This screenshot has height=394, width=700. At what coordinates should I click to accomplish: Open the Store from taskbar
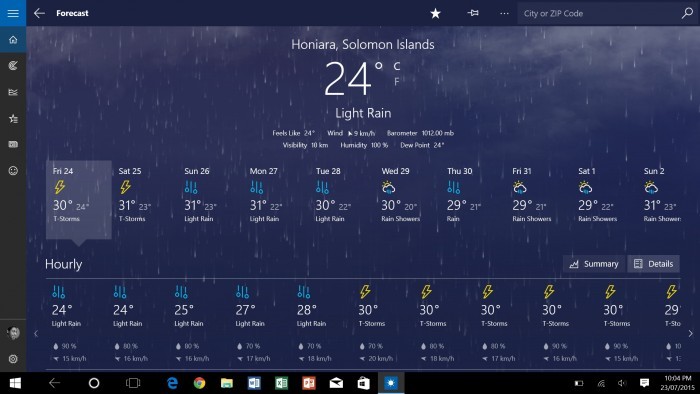point(363,383)
